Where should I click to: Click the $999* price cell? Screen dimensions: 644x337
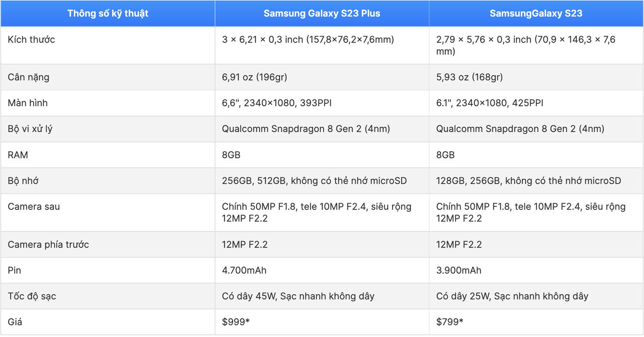pyautogui.click(x=322, y=322)
